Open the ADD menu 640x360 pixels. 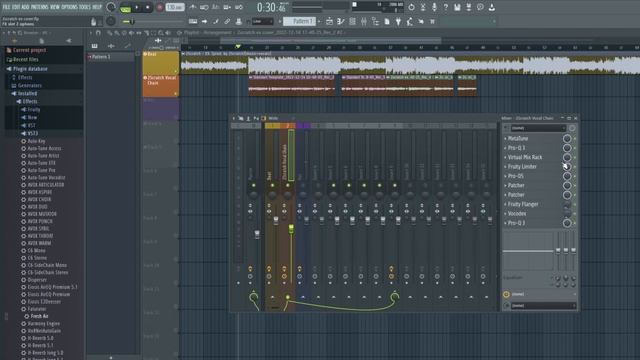(25, 7)
